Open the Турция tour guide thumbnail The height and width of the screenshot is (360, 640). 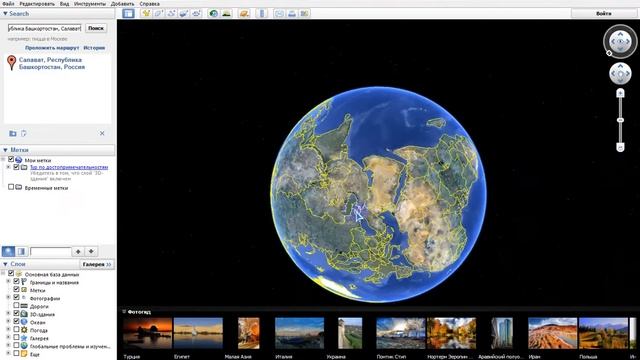[147, 333]
